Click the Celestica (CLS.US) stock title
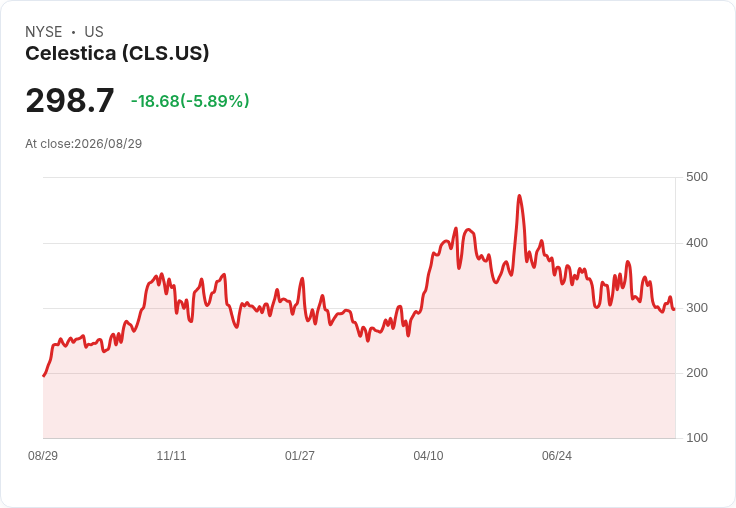The height and width of the screenshot is (508, 736). click(117, 53)
